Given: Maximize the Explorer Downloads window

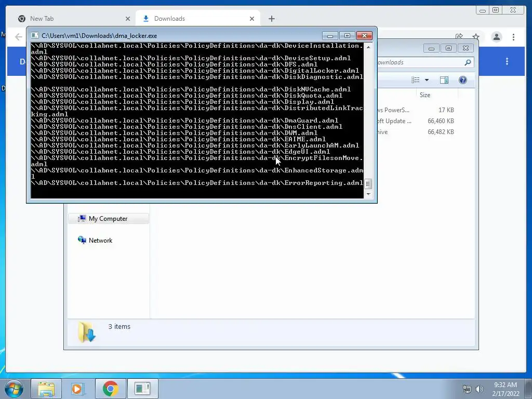Looking at the screenshot, I should coord(448,48).
